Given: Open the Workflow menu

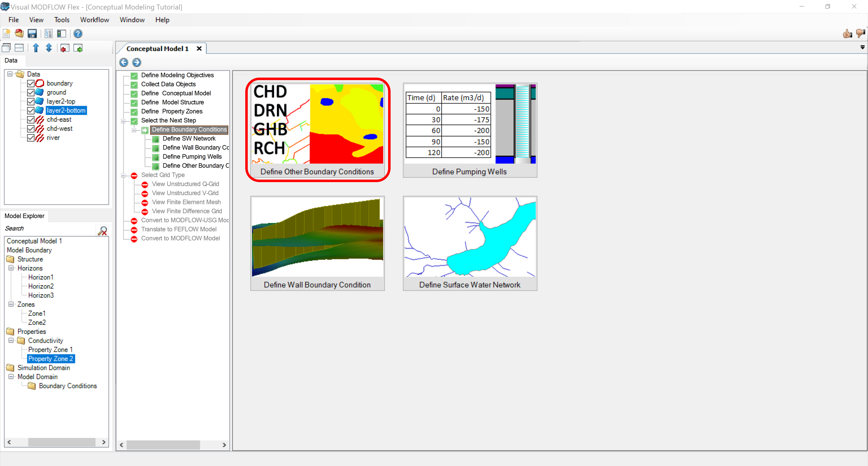Looking at the screenshot, I should (x=94, y=19).
